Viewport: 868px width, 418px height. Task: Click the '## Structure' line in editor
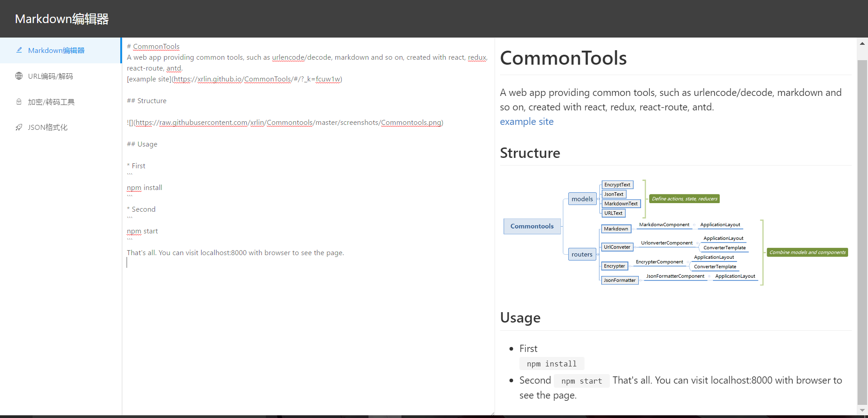[x=146, y=101]
